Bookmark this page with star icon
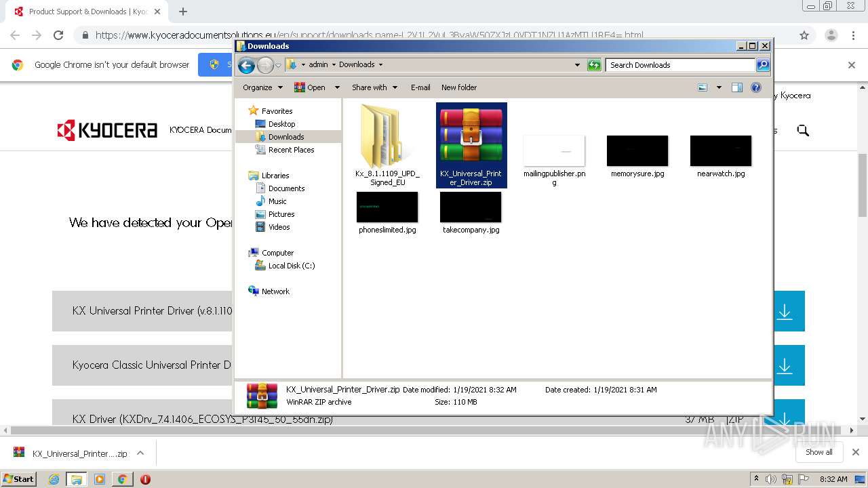The width and height of the screenshot is (868, 488). point(804,35)
